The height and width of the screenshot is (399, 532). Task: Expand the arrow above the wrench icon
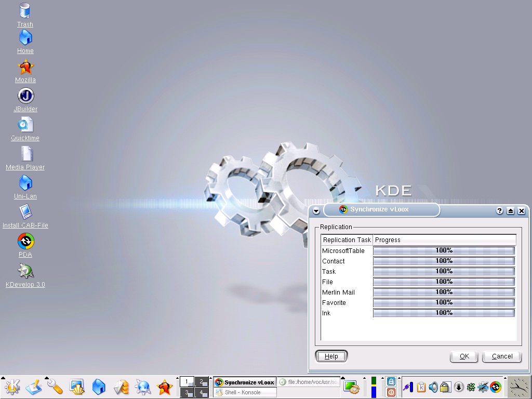(46, 378)
